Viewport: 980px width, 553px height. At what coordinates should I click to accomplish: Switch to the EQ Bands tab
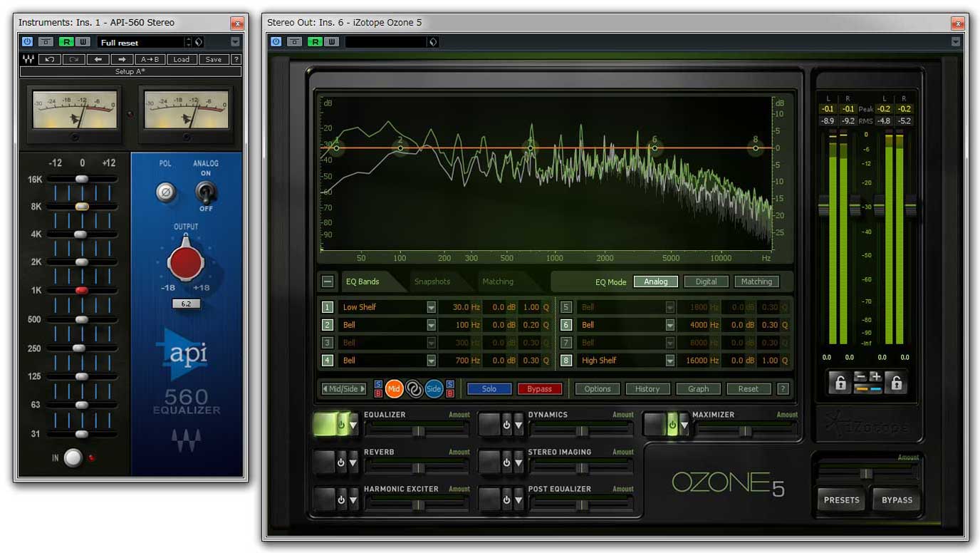pos(363,281)
